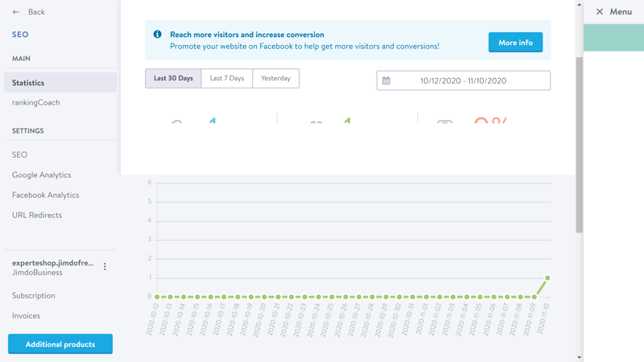The height and width of the screenshot is (362, 644).
Task: Click the Back link
Action: (x=36, y=12)
